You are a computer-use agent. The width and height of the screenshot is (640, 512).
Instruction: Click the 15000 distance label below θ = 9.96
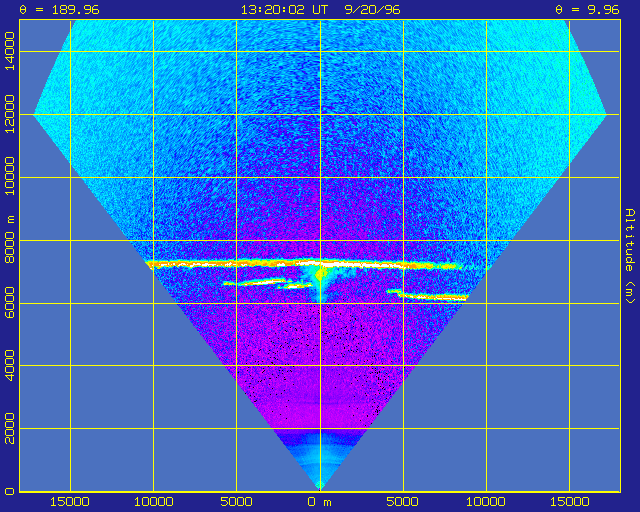pos(569,502)
